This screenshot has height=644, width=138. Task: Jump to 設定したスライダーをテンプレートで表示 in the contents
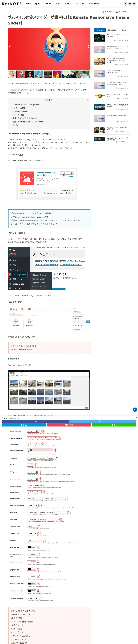[x=27, y=122]
